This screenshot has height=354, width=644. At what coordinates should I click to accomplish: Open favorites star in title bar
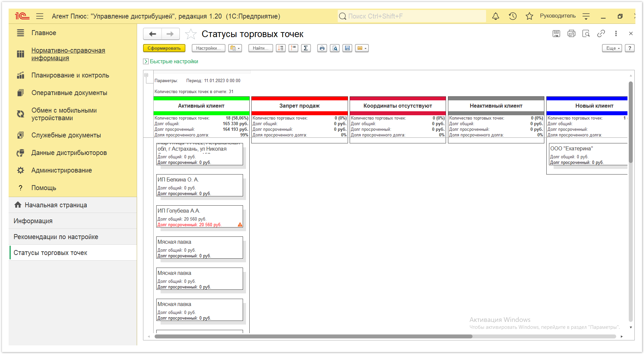click(529, 16)
